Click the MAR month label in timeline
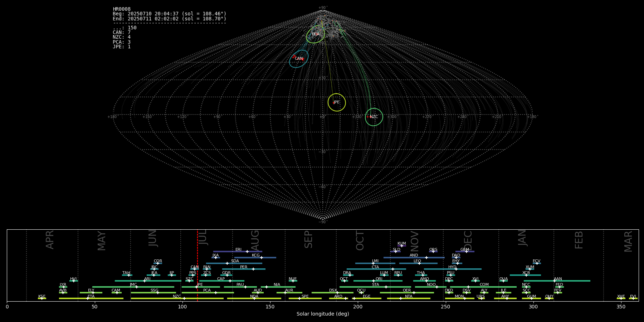The height and width of the screenshot is (322, 644). pos(628,241)
